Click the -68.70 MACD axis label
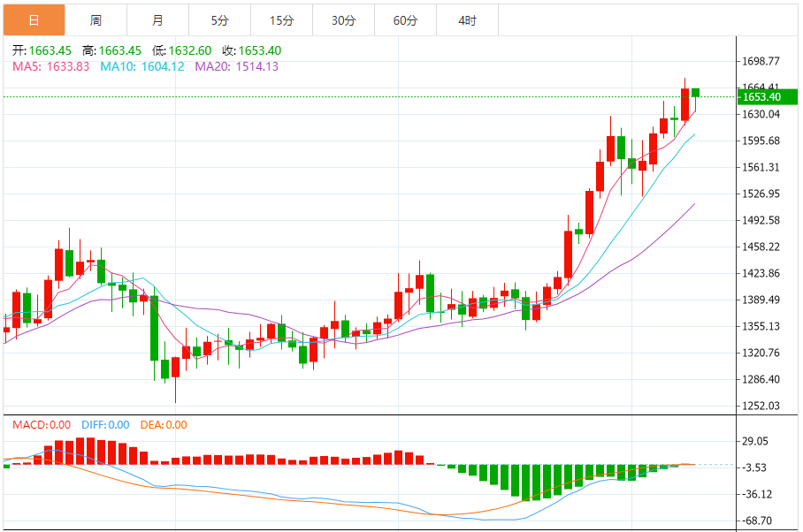803x532 pixels. (x=757, y=521)
